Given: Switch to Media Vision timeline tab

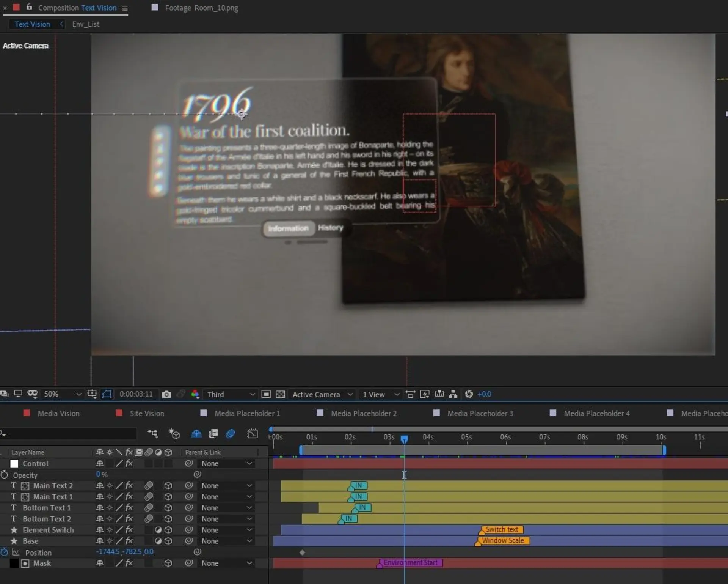Looking at the screenshot, I should 58,413.
